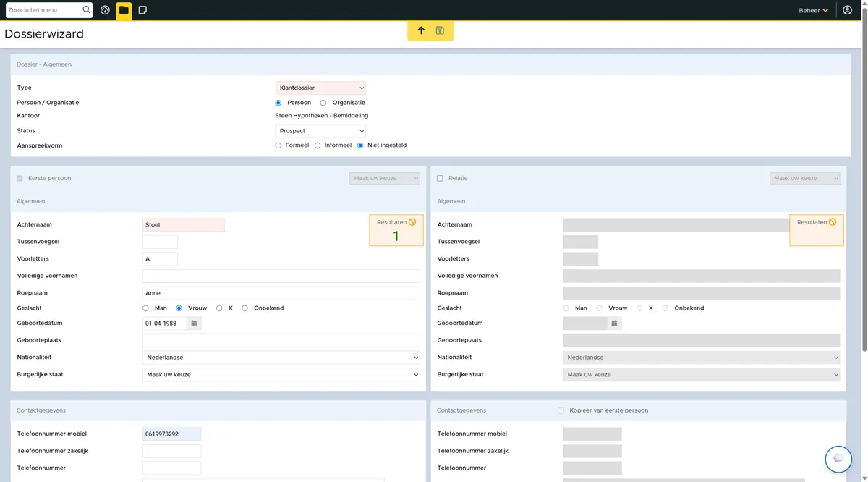Click the kantoor name Steen Hypotheken - Bemiddeling
This screenshot has height=482, width=868.
[x=322, y=116]
